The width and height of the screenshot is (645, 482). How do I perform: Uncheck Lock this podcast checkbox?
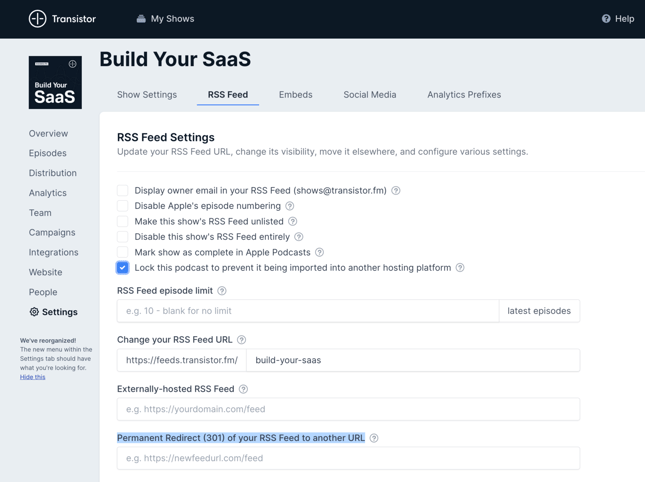click(123, 268)
